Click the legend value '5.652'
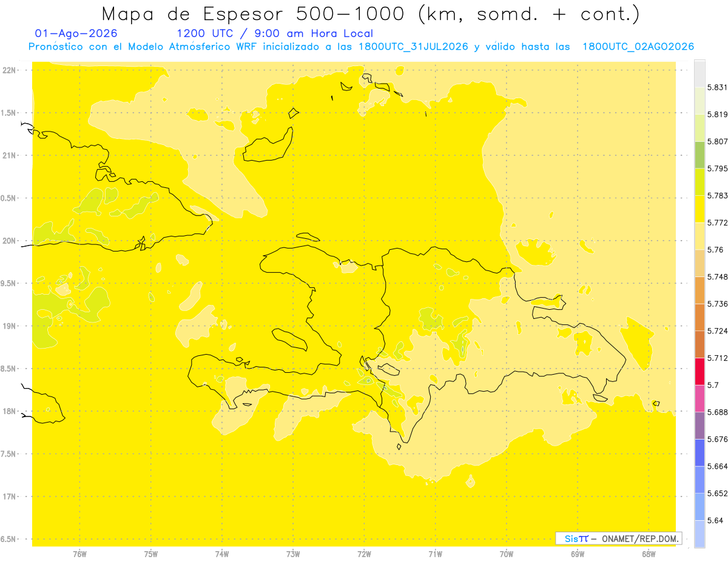Screen dimensions: 728x562 [718, 493]
